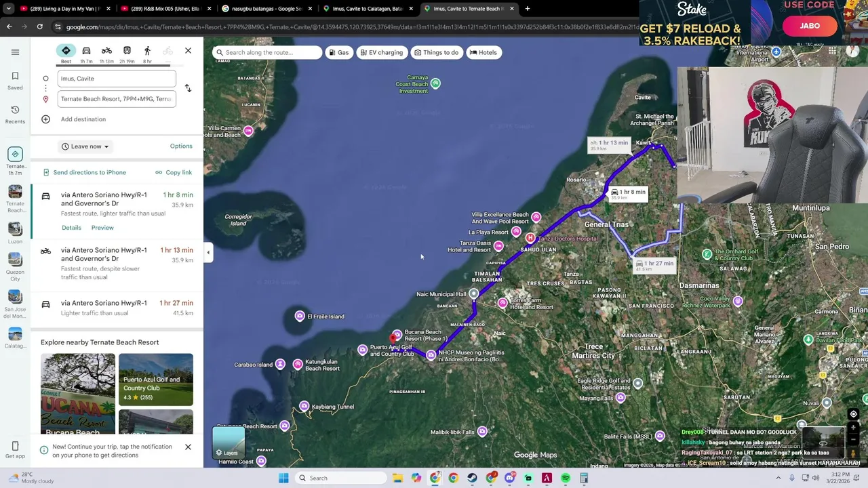This screenshot has width=868, height=488.
Task: Preview the fastest route
Action: [x=102, y=228]
